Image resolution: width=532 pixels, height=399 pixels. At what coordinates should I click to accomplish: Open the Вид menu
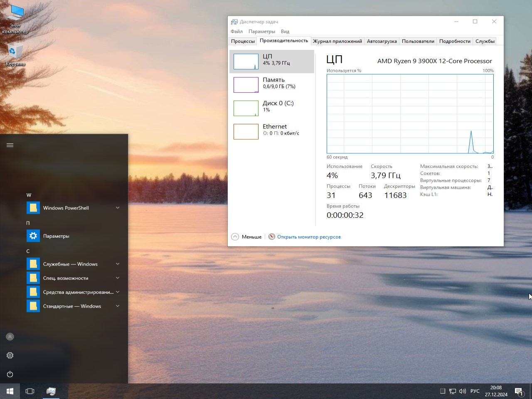point(285,32)
